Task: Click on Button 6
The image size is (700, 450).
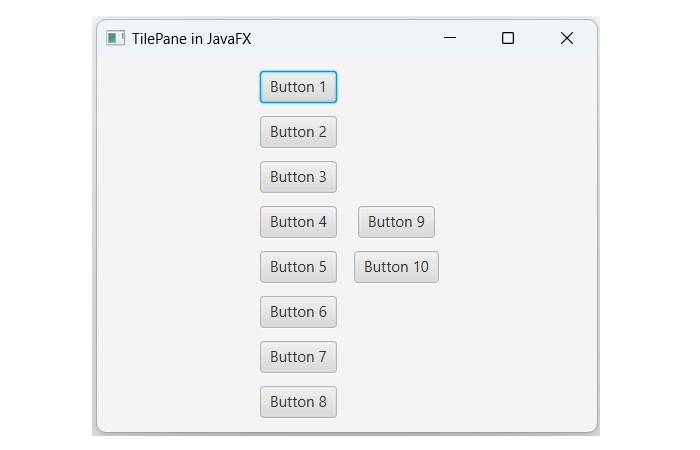Action: [298, 312]
